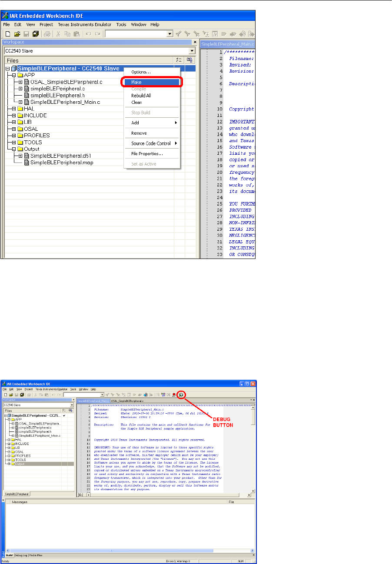Image resolution: width=392 pixels, height=564 pixels.
Task: Click Open file icon in window with context menu
Action: point(17,33)
